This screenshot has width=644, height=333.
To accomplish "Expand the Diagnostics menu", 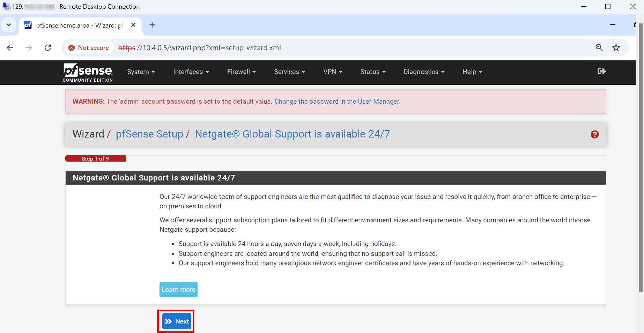I will click(x=424, y=72).
